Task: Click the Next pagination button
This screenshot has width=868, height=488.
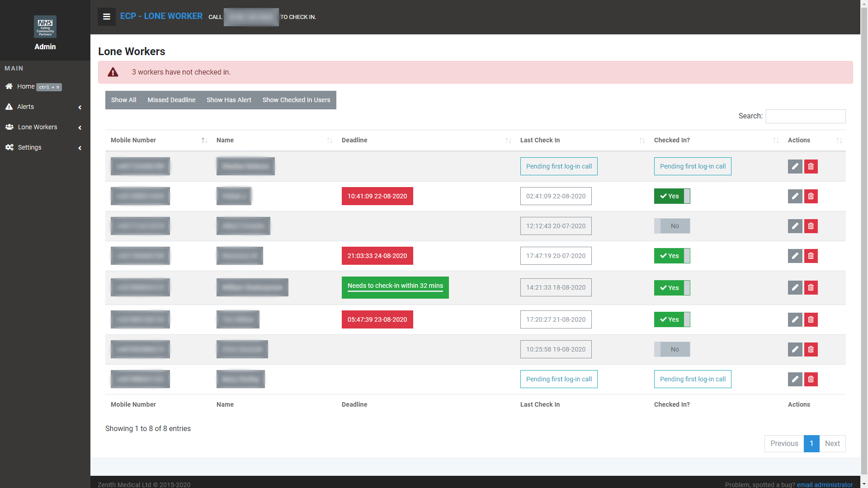Action: click(832, 443)
